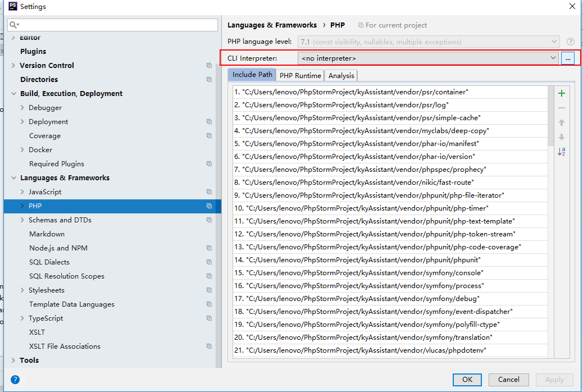Click the project-level icon next to Coverage
583x392 pixels.
pos(209,136)
